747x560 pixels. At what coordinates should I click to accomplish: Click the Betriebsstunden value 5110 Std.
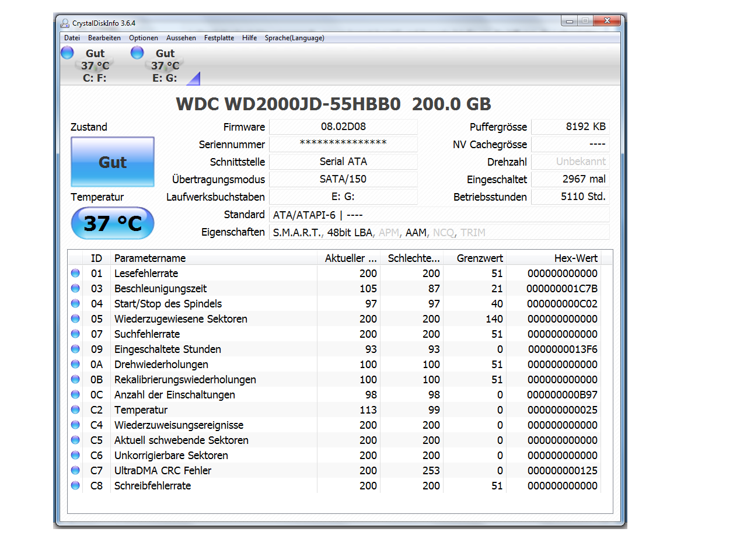[x=571, y=197]
